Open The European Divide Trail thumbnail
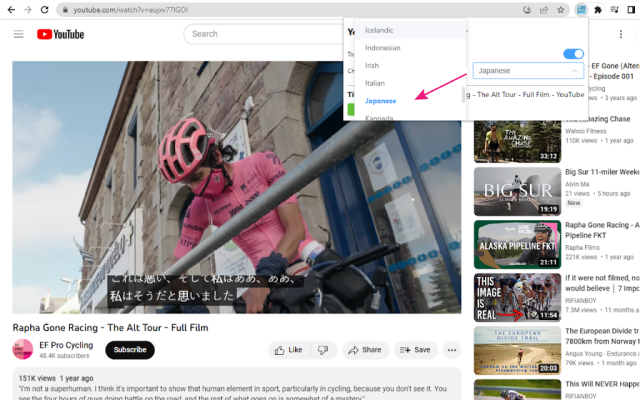 pos(517,351)
